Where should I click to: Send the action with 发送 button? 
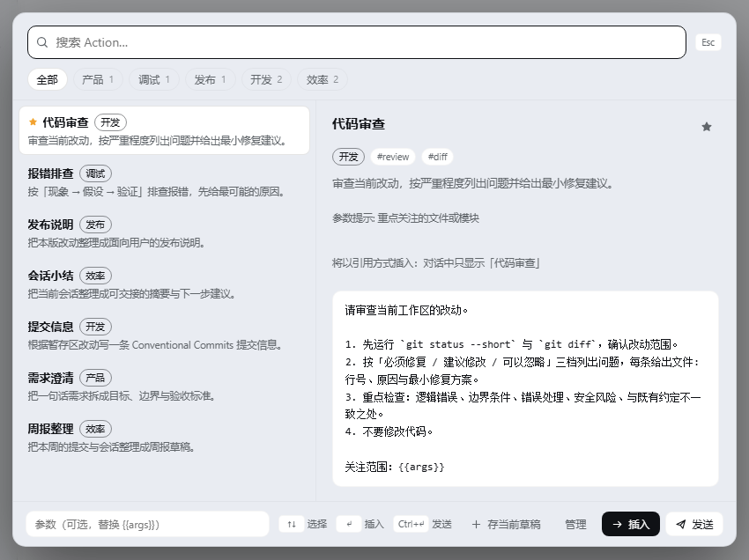tap(694, 524)
